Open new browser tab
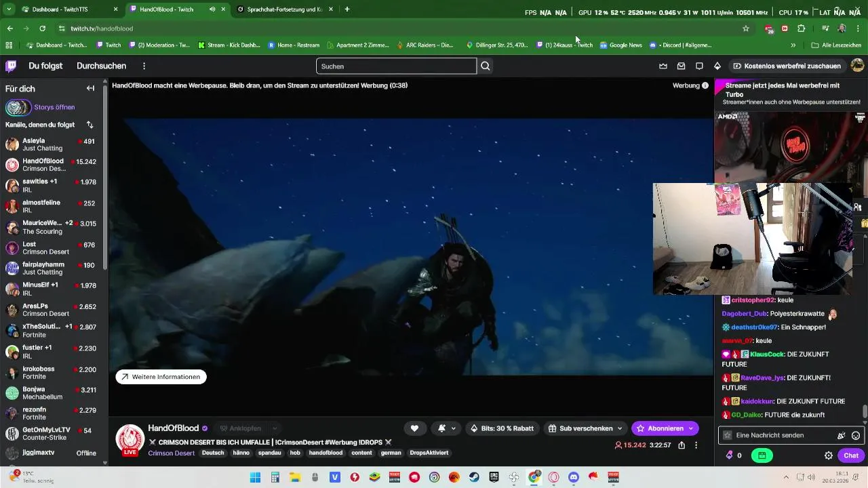The width and height of the screenshot is (868, 488). (x=347, y=9)
